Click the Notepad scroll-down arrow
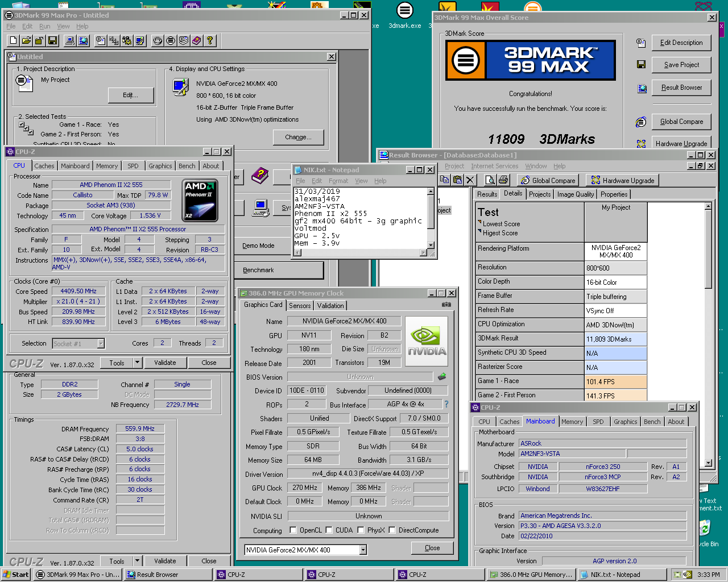Screen dimensions: 728x582 click(x=431, y=245)
